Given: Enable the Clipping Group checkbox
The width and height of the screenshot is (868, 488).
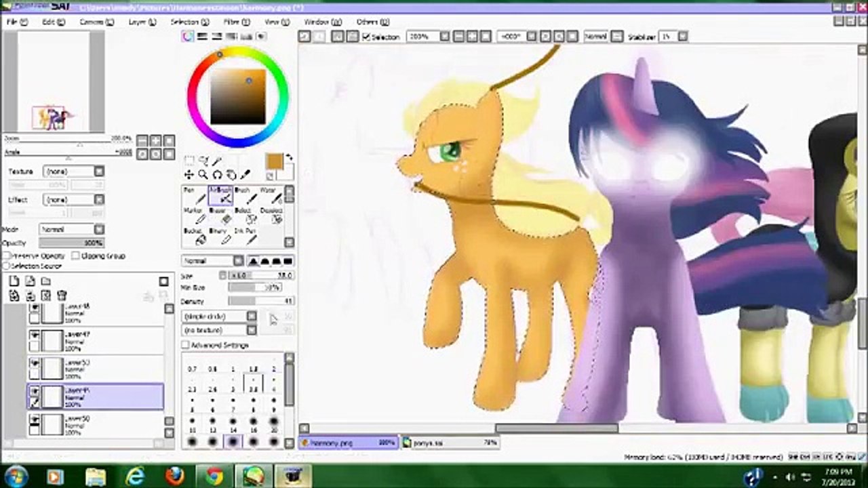Looking at the screenshot, I should pyautogui.click(x=75, y=256).
